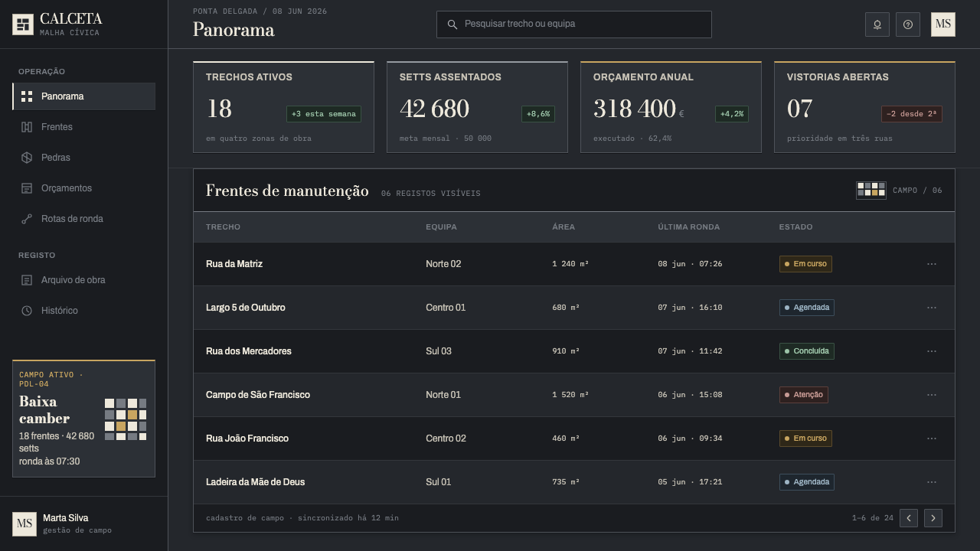Open Histórico in the sidebar
Image resolution: width=980 pixels, height=551 pixels.
tap(84, 311)
